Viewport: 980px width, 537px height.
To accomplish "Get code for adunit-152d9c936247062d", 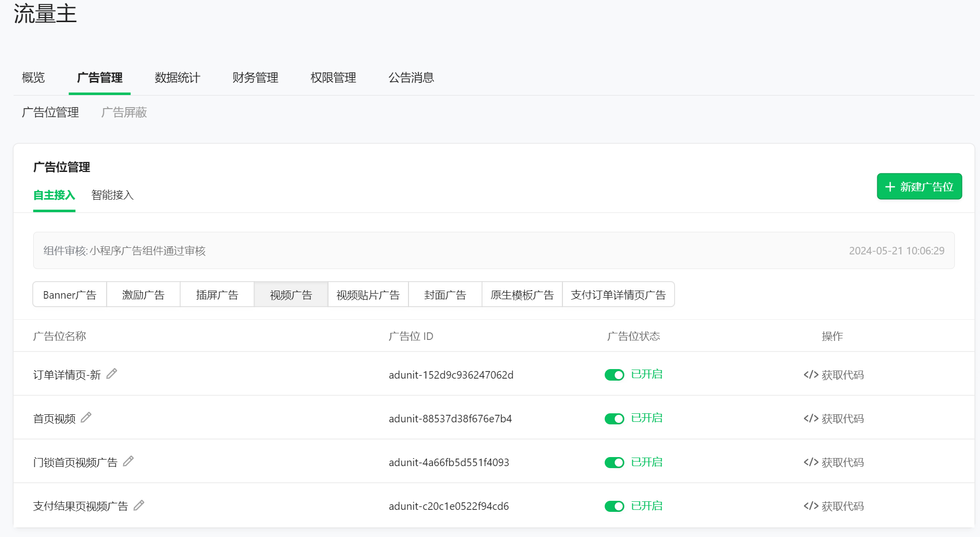I will tap(834, 375).
